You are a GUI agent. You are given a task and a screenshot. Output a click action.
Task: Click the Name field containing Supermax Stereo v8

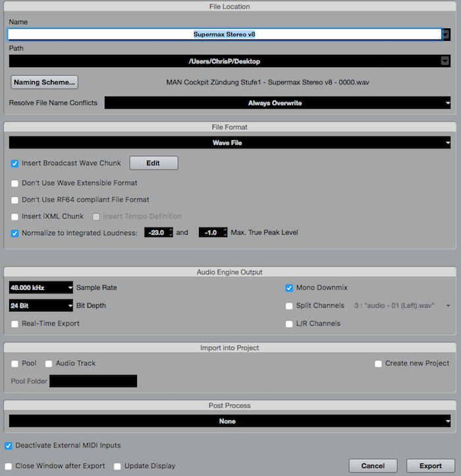coord(225,34)
